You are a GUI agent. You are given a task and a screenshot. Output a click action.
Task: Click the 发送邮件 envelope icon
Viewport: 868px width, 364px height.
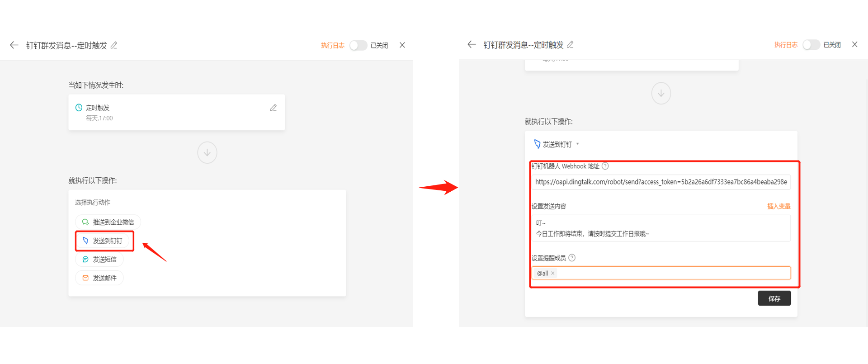point(85,278)
